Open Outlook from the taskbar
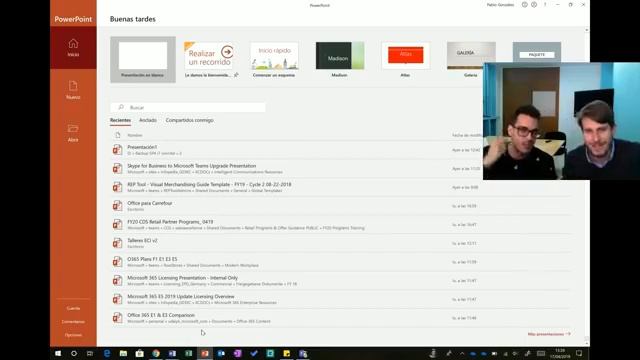The height and width of the screenshot is (360, 640). coord(221,353)
